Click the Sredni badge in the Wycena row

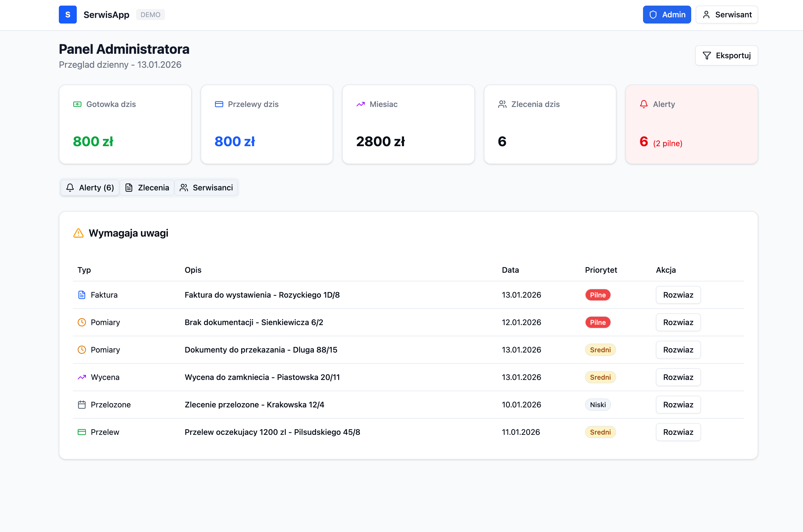tap(600, 377)
